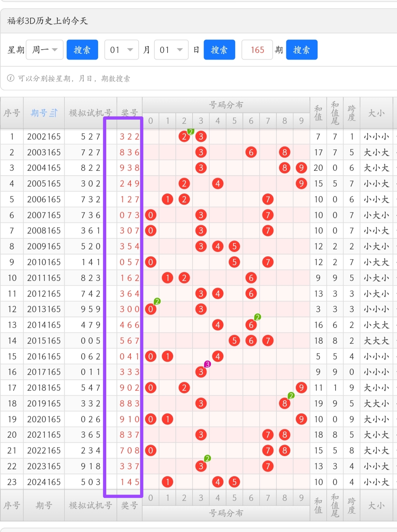Open the 周一 weekday dropdown
The width and height of the screenshot is (397, 532).
(45, 50)
